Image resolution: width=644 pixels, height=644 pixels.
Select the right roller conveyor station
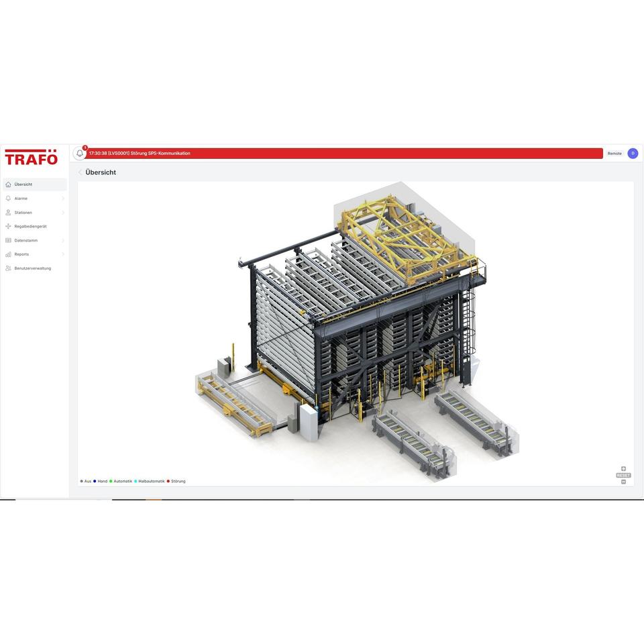(476, 423)
